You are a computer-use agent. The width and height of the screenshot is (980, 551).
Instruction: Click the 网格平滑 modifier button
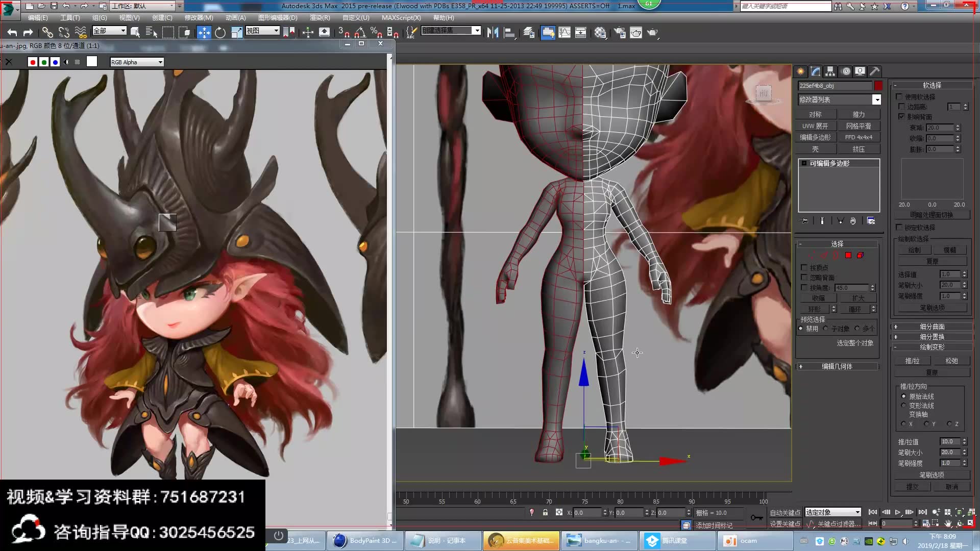pos(859,126)
